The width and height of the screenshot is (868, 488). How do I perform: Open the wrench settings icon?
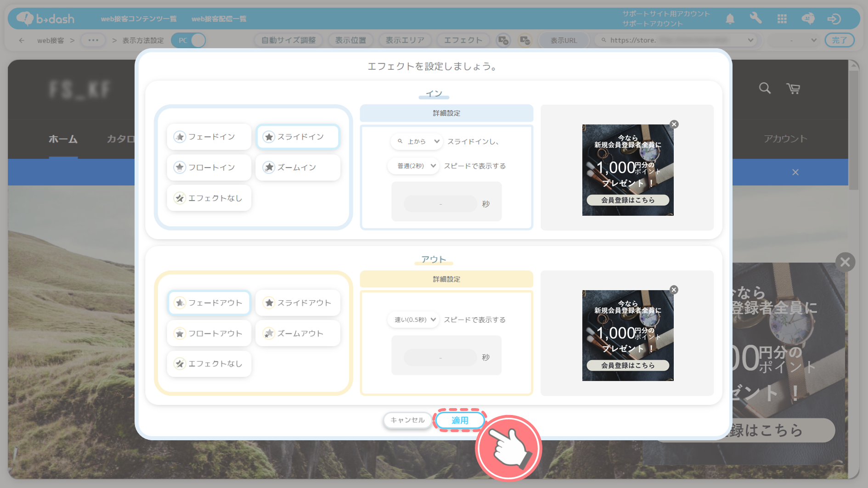[755, 18]
